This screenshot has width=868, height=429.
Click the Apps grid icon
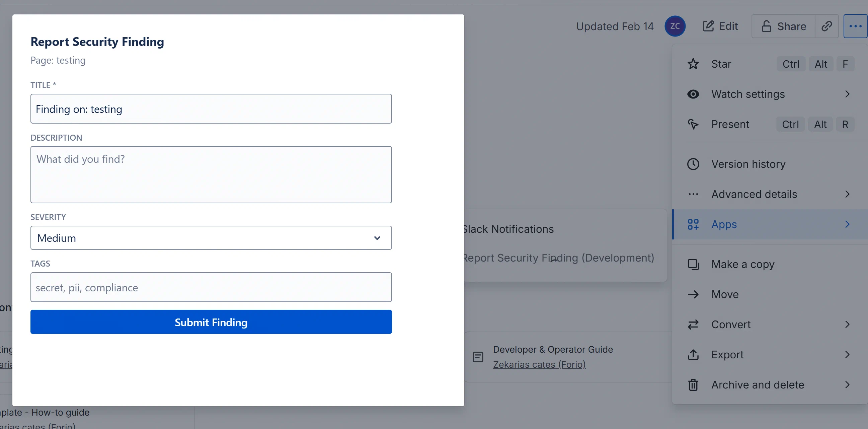[x=693, y=224]
